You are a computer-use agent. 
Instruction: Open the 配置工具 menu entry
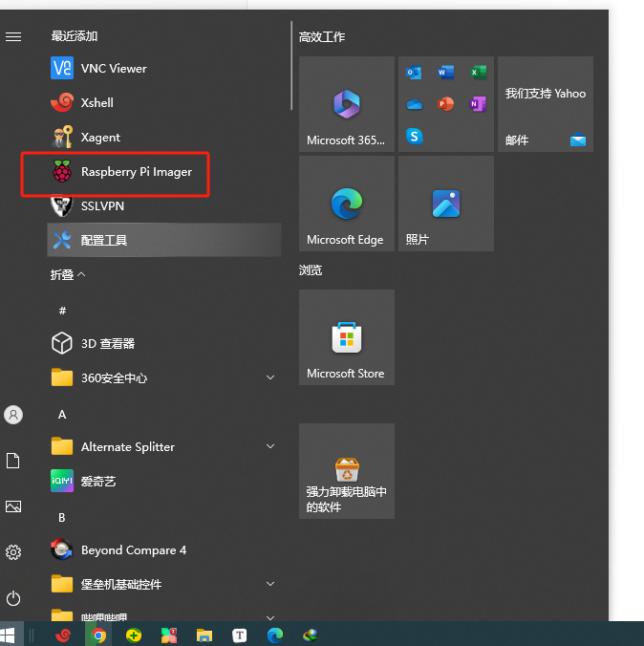pyautogui.click(x=104, y=241)
